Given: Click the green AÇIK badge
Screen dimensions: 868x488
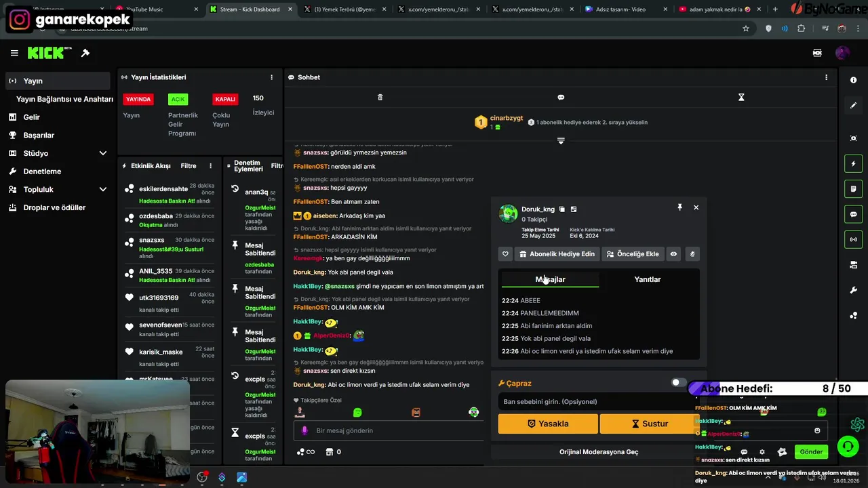Looking at the screenshot, I should tap(178, 99).
